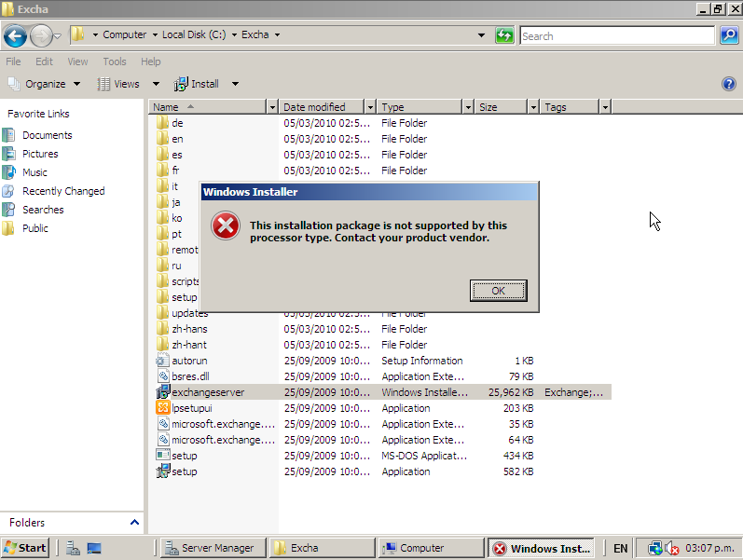Click the Install toolbar button
The image size is (743, 560).
pyautogui.click(x=196, y=84)
